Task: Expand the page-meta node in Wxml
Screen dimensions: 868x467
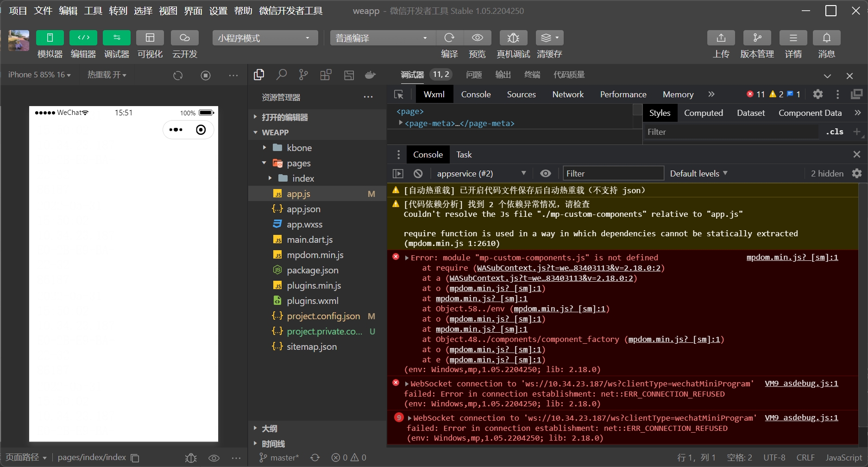Action: point(400,123)
